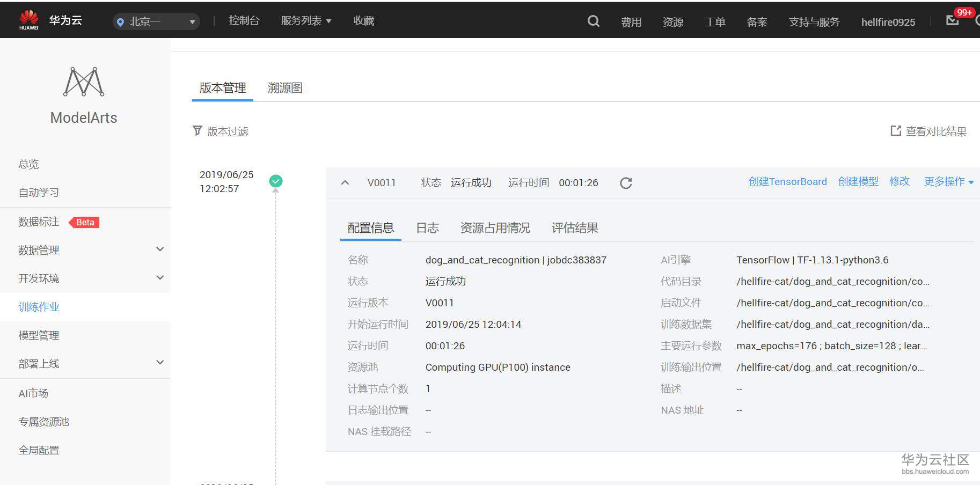Click the 代码目录 path value
980x485 pixels.
[x=833, y=281]
